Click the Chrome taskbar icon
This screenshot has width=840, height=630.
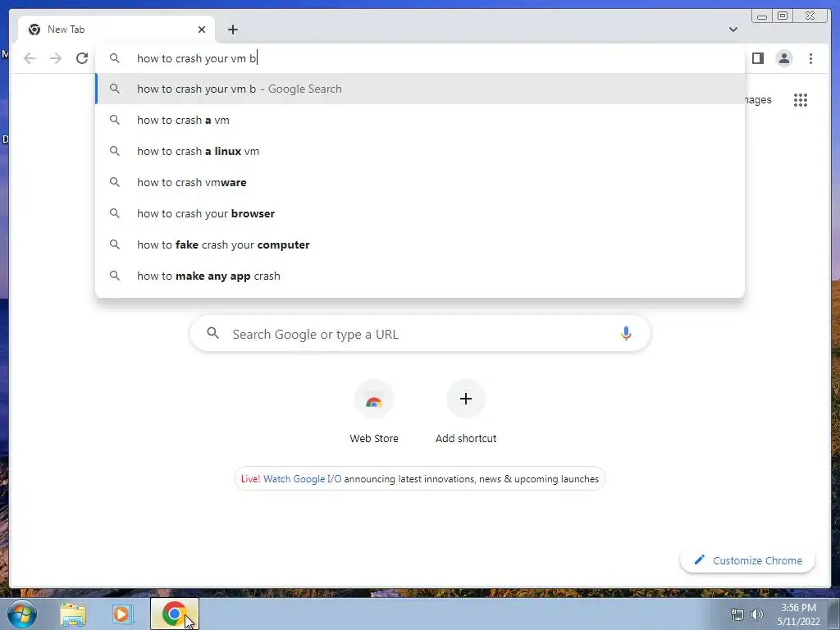coord(174,614)
